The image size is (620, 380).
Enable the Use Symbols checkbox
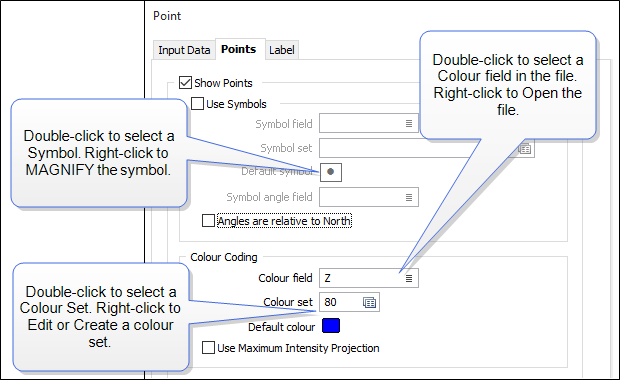pyautogui.click(x=197, y=104)
